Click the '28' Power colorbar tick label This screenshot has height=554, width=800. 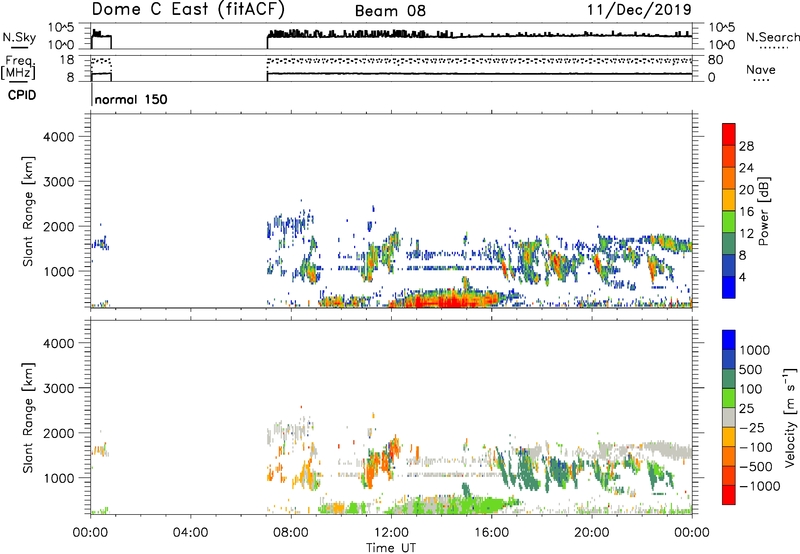[x=746, y=146]
